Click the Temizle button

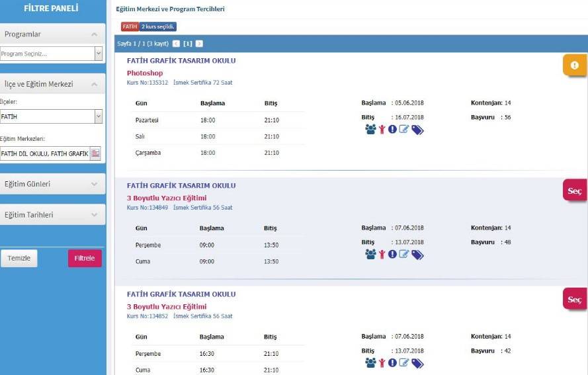point(19,259)
